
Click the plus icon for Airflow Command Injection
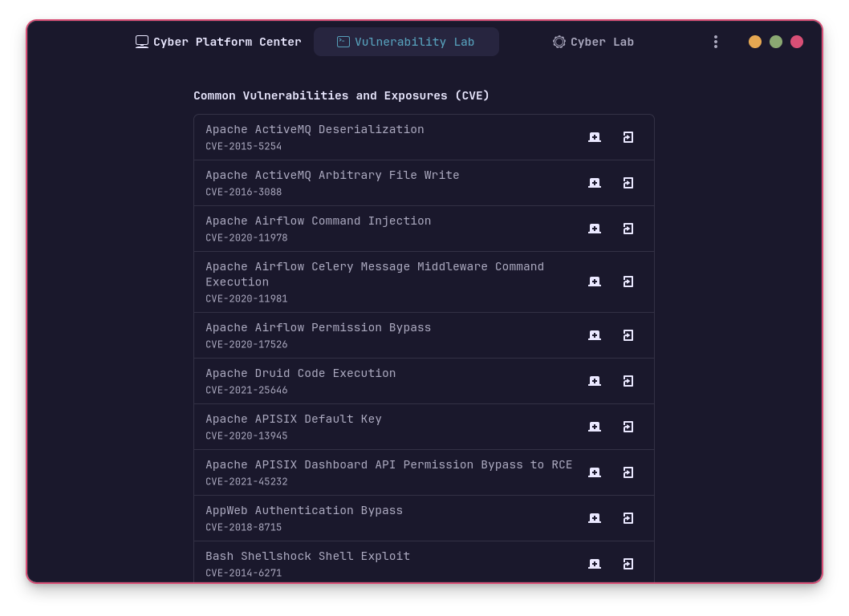coord(595,229)
